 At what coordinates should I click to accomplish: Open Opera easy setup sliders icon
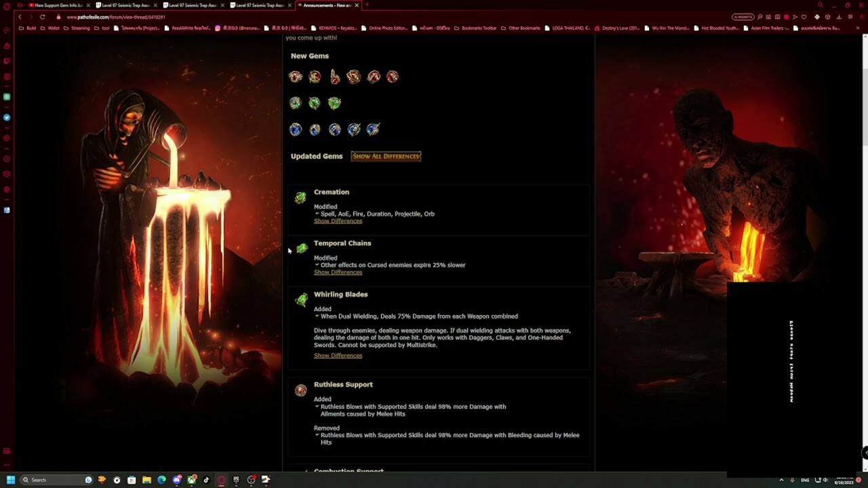pyautogui.click(x=850, y=17)
